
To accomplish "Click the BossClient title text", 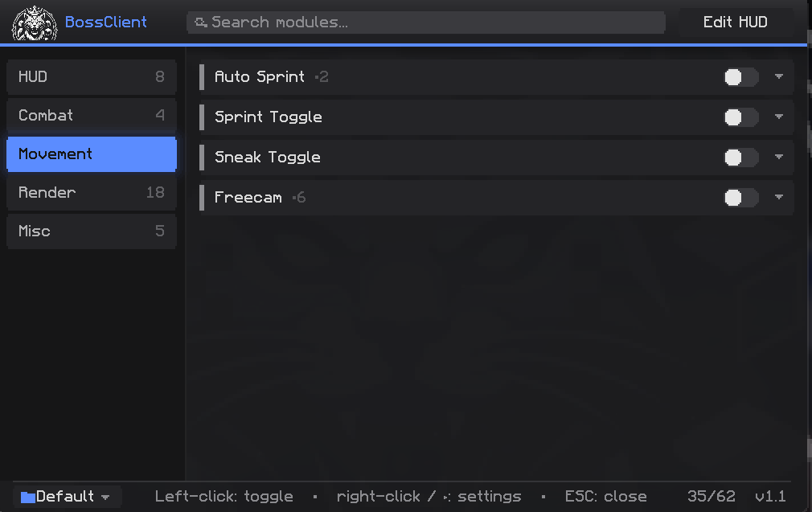I will click(105, 23).
